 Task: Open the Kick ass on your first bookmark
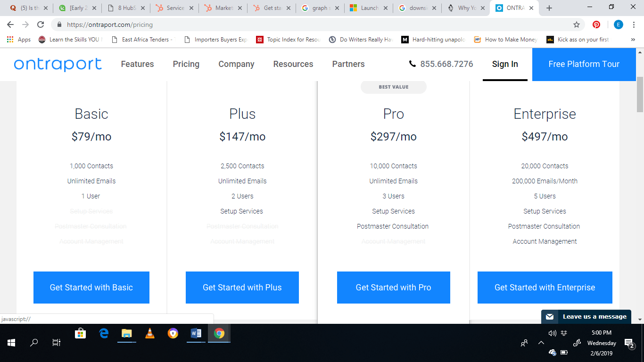578,40
